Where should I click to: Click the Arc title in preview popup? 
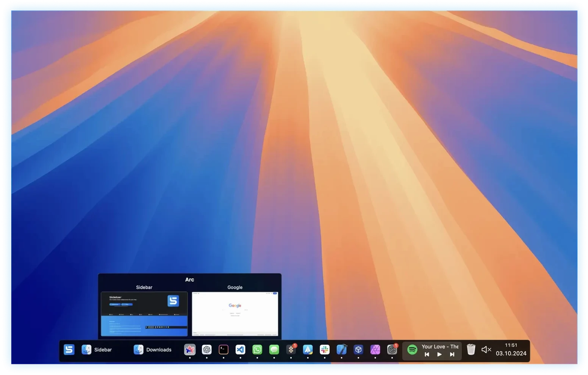[189, 280]
